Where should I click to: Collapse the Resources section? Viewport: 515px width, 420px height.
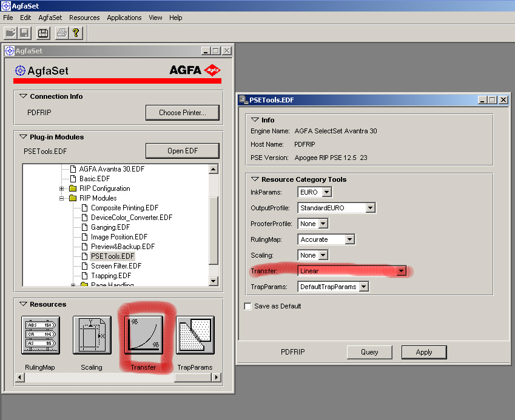pos(23,304)
